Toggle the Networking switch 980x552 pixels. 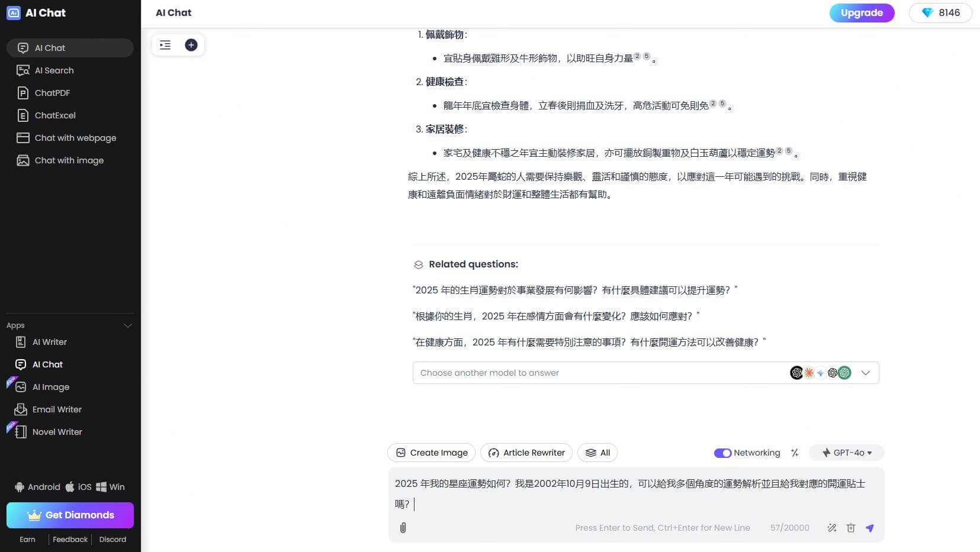point(722,453)
